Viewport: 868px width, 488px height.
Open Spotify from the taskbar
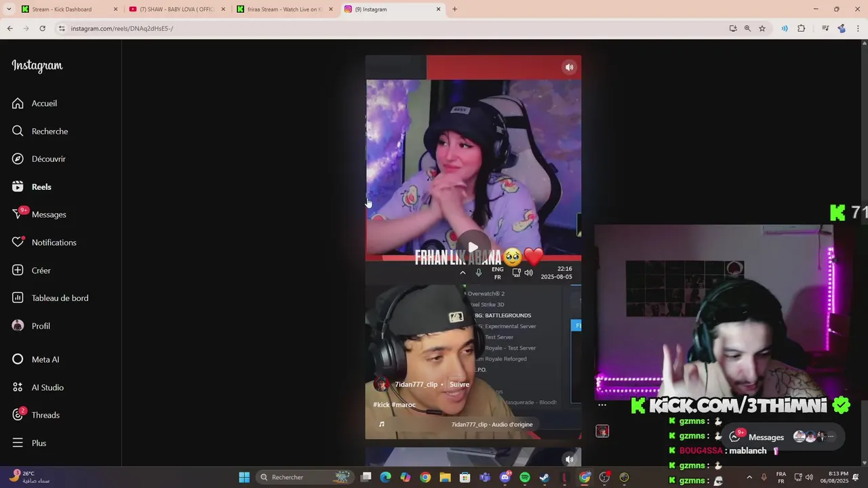(524, 477)
